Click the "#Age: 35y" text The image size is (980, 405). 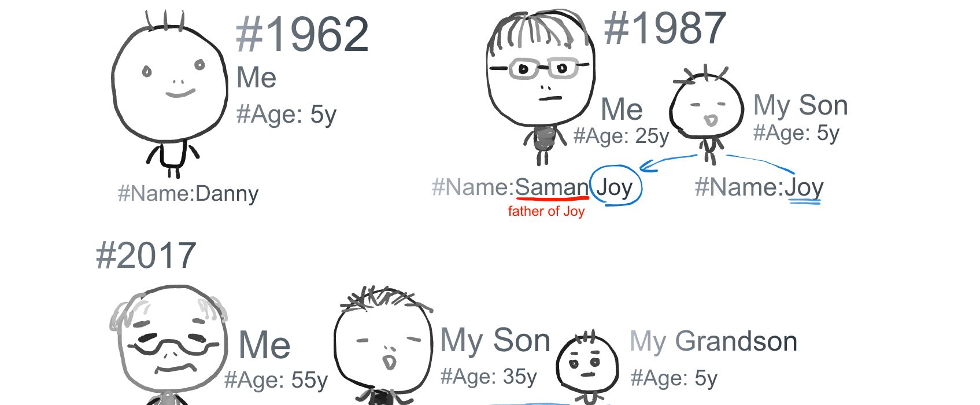[489, 377]
